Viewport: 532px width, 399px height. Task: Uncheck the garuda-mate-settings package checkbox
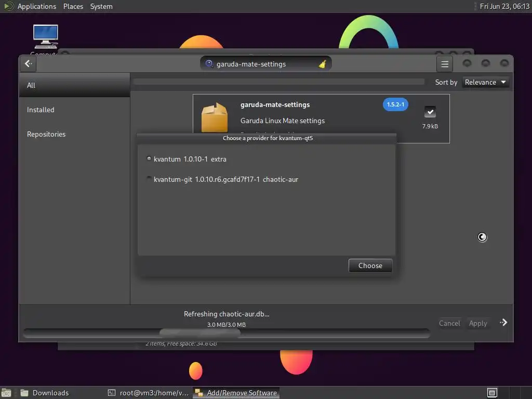[430, 112]
